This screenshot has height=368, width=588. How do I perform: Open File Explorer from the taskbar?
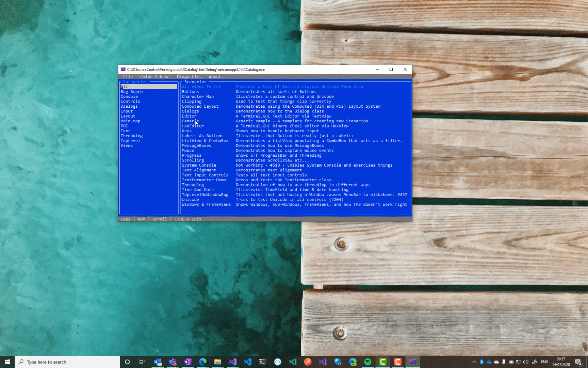[217, 362]
